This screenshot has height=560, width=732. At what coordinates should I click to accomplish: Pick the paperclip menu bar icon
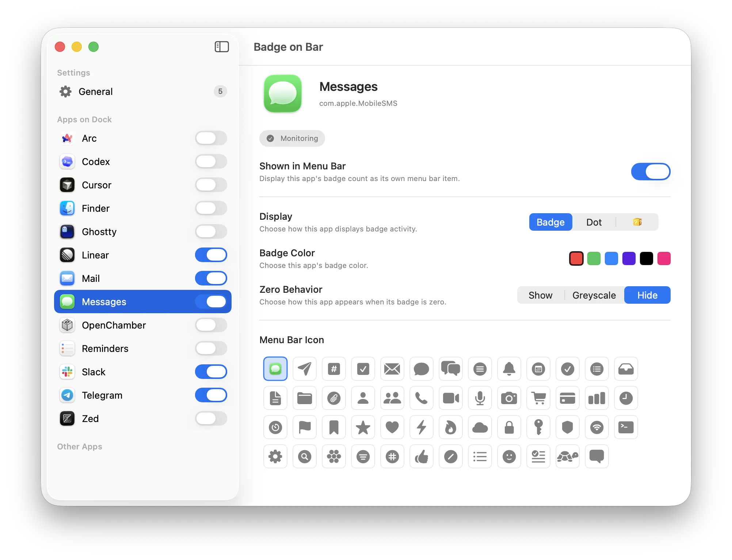pyautogui.click(x=334, y=398)
